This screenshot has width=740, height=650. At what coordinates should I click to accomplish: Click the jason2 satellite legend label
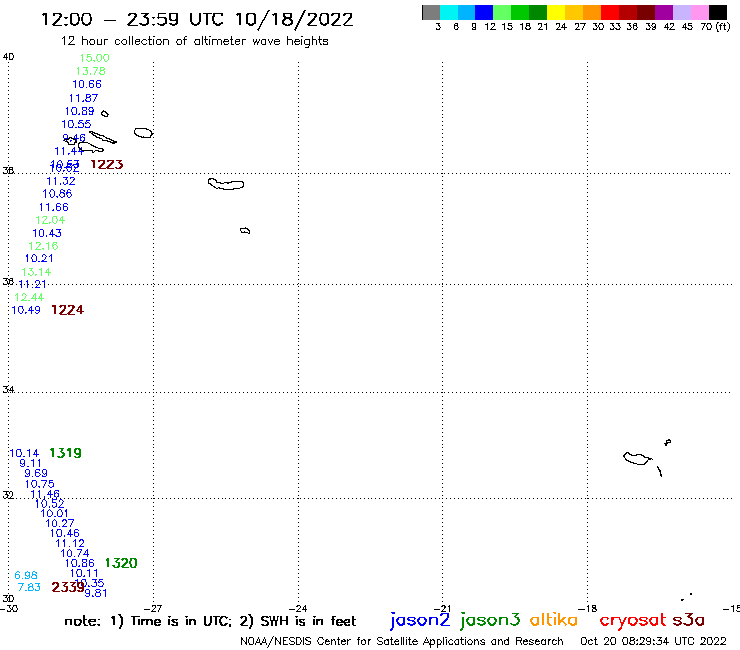[420, 620]
